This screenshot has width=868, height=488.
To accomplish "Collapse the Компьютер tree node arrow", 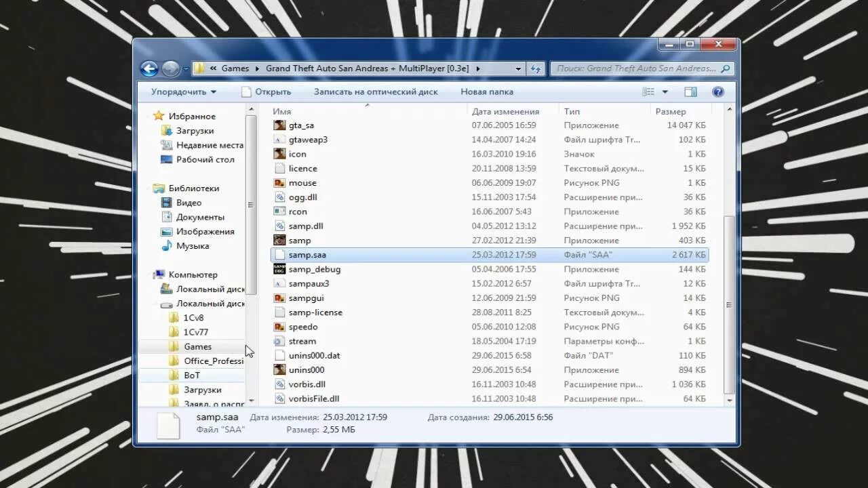I will [146, 274].
